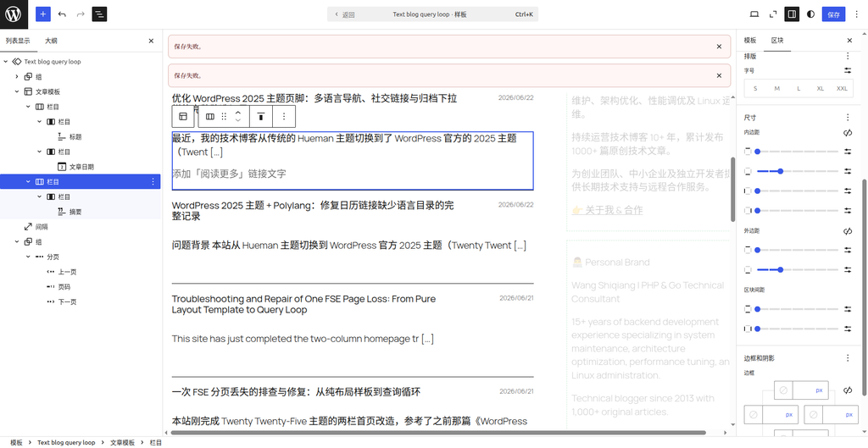Open the block inserter plus button

click(43, 14)
